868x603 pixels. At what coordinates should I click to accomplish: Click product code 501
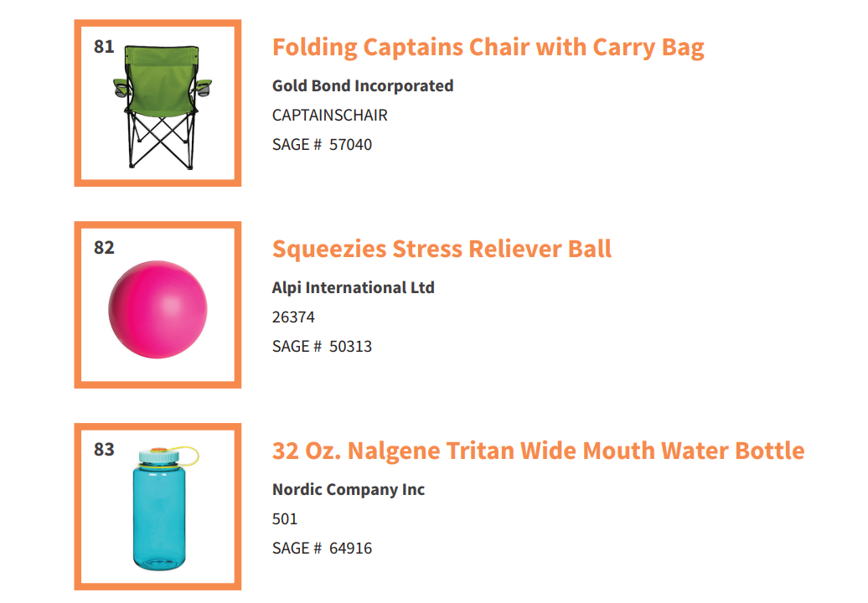point(285,519)
